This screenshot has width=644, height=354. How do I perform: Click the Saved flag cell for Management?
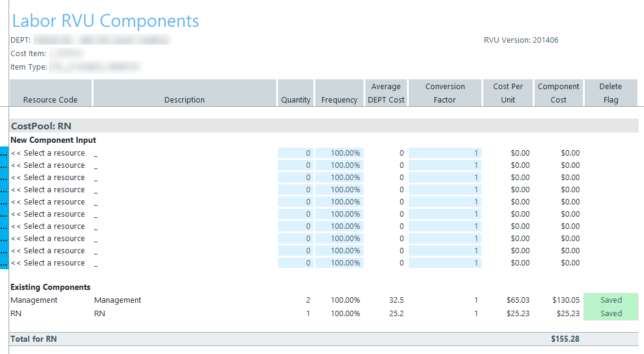pos(611,300)
